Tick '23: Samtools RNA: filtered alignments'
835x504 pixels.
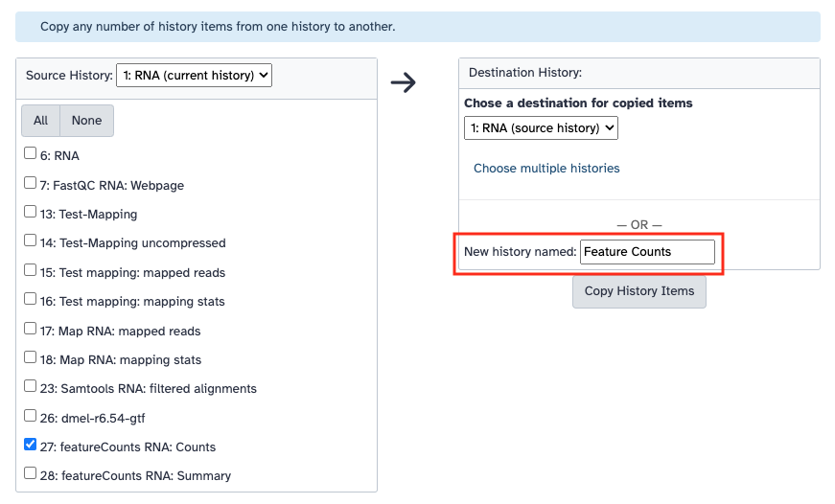(31, 387)
